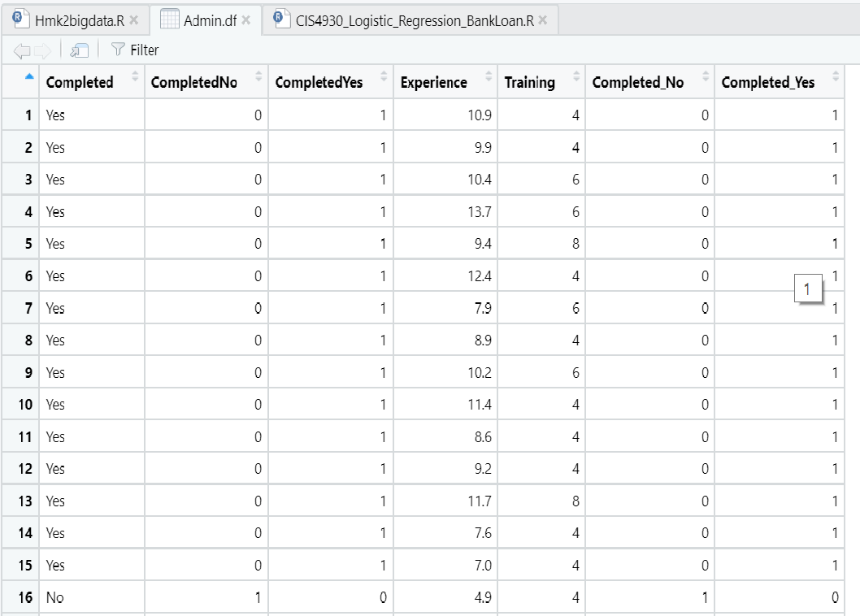Click the Filter button label
This screenshot has height=616, width=860.
coord(144,50)
